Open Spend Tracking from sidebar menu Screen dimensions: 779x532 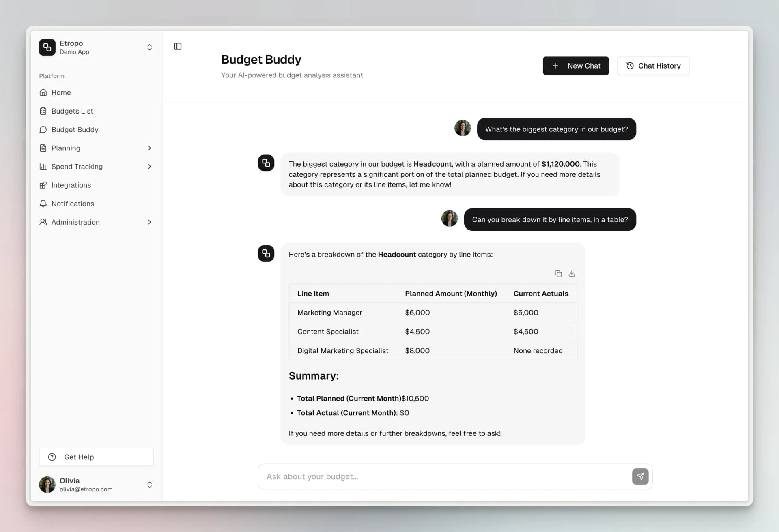76,167
